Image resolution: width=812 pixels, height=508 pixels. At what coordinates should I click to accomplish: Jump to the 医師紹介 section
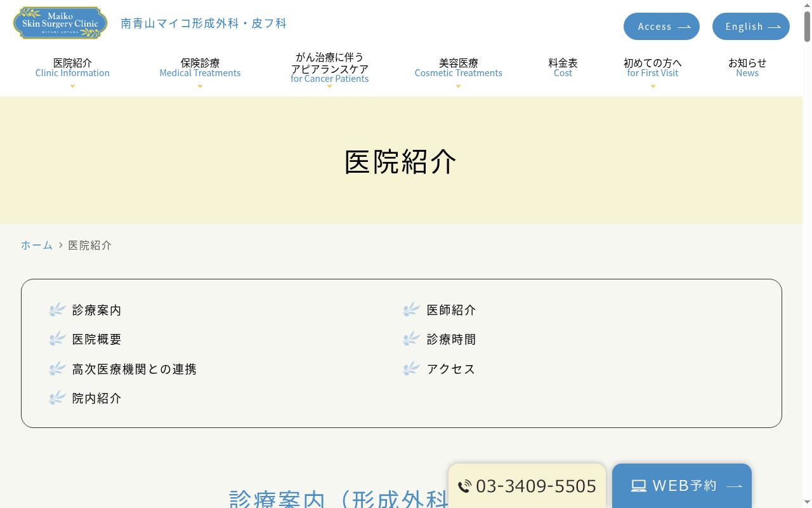coord(451,310)
